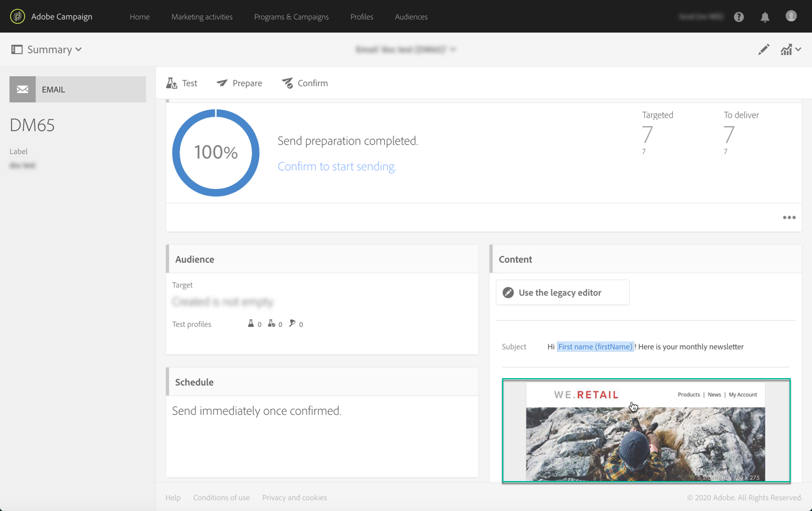Click the Prepare paper plane icon

[x=222, y=83]
